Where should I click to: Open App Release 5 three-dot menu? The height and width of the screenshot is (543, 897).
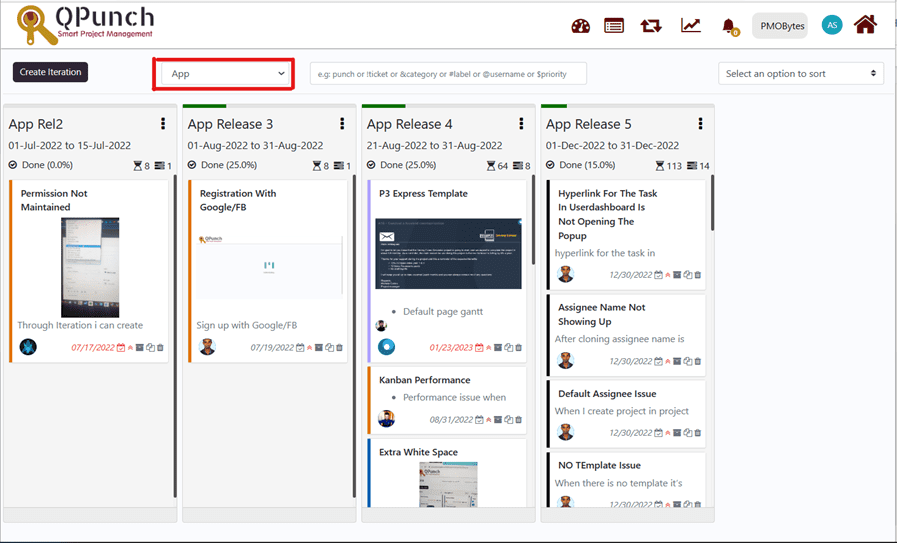[700, 124]
